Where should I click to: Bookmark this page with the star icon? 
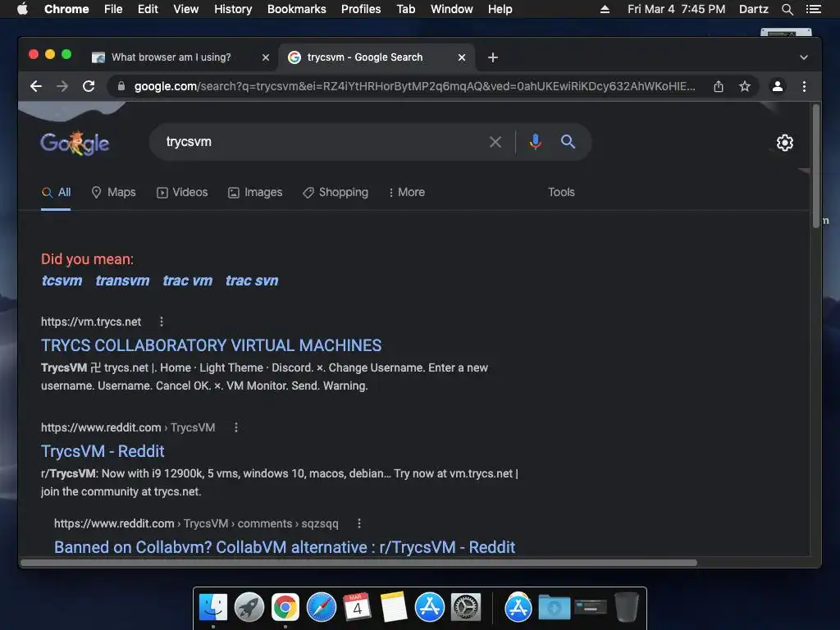point(745,86)
